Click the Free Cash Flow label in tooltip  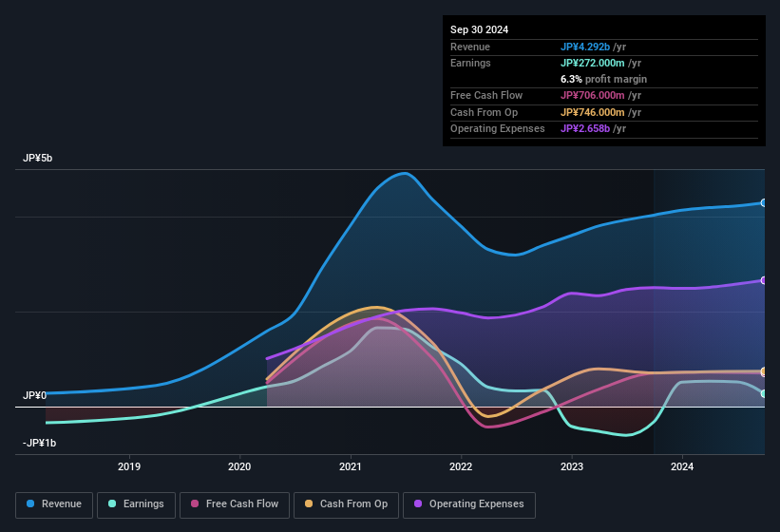(486, 95)
